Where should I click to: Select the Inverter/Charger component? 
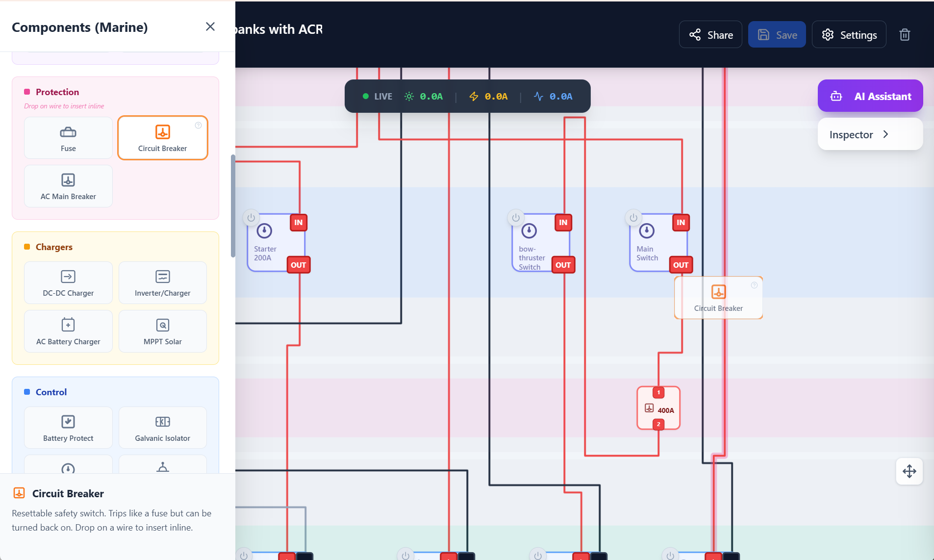[162, 282]
